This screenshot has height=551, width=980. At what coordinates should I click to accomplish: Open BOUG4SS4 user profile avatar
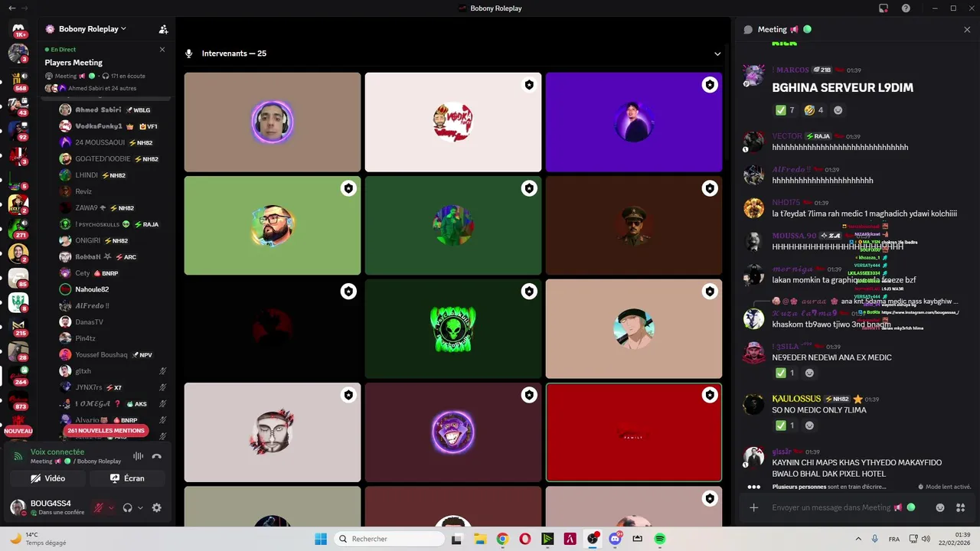click(18, 507)
